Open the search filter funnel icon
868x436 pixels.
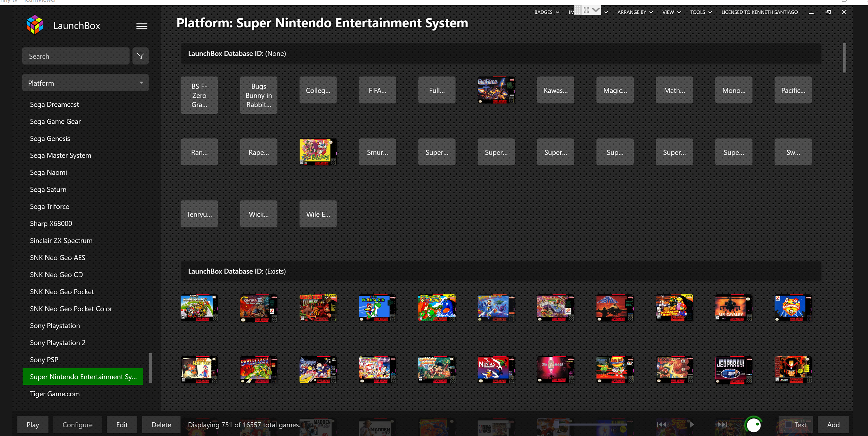(141, 56)
